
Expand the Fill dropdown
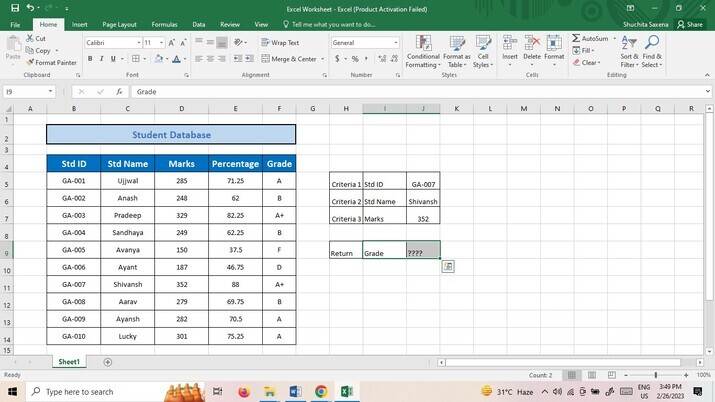[592, 51]
